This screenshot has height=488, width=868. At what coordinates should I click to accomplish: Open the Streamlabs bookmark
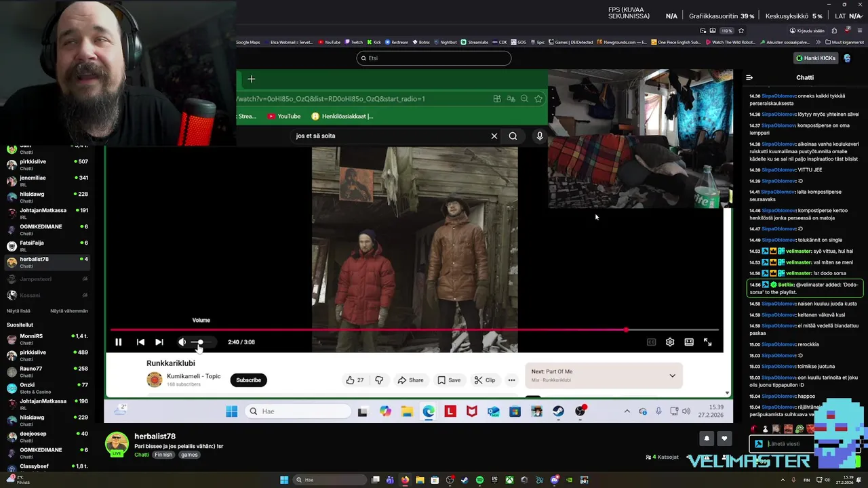(475, 42)
